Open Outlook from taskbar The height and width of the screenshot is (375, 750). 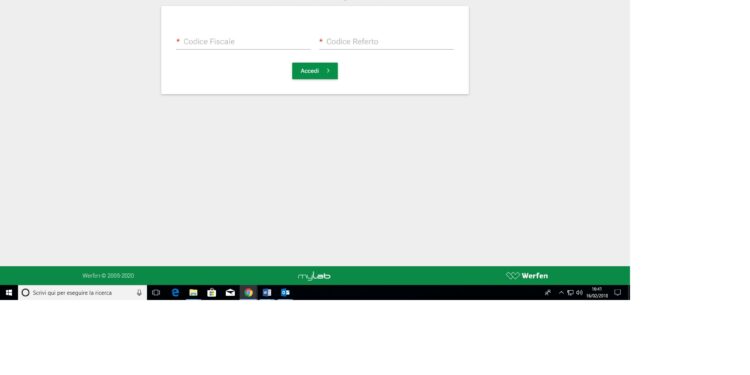pyautogui.click(x=286, y=293)
